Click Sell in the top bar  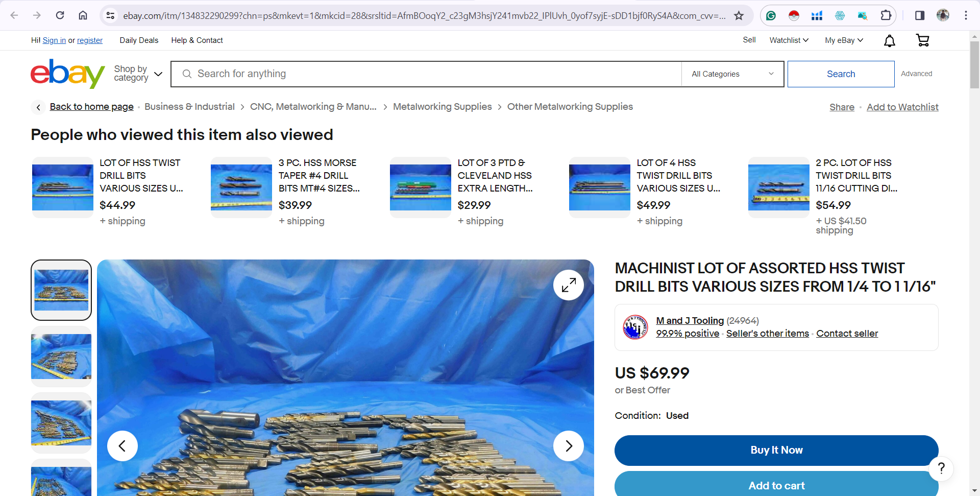coord(749,40)
